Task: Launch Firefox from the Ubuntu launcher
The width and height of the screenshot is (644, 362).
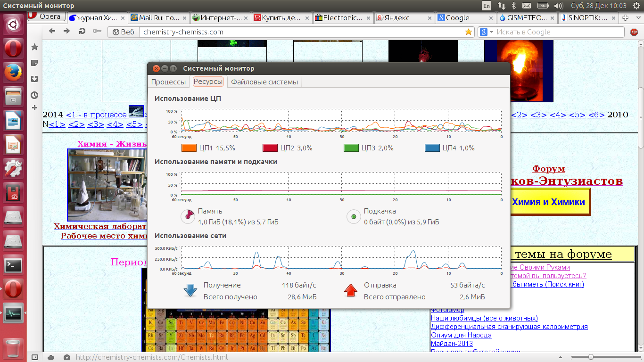Action: 14,73
